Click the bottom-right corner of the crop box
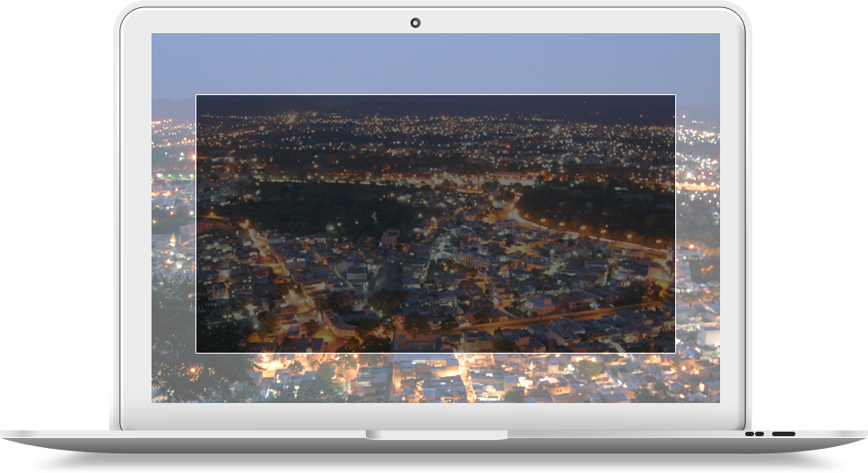 (x=674, y=352)
